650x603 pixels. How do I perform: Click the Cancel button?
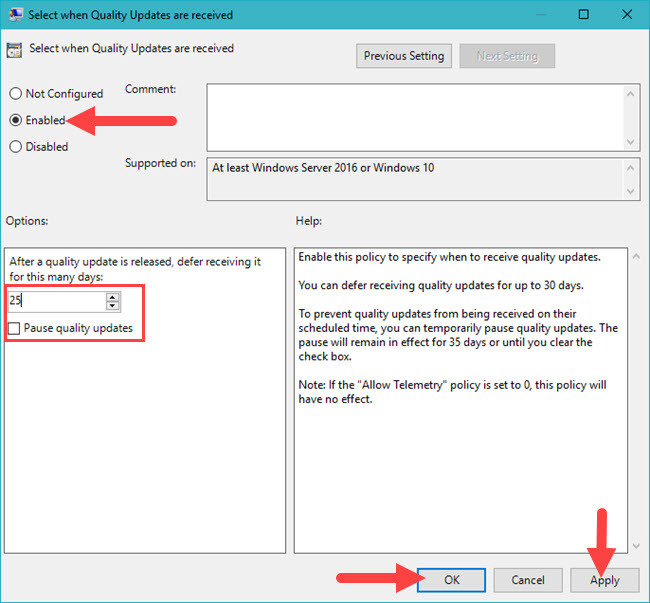coord(528,579)
